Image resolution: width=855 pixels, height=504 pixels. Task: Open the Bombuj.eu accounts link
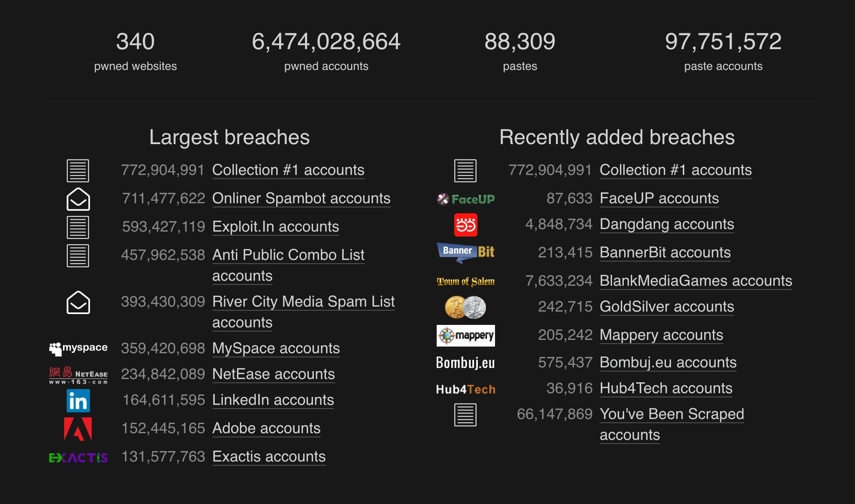[x=668, y=362]
